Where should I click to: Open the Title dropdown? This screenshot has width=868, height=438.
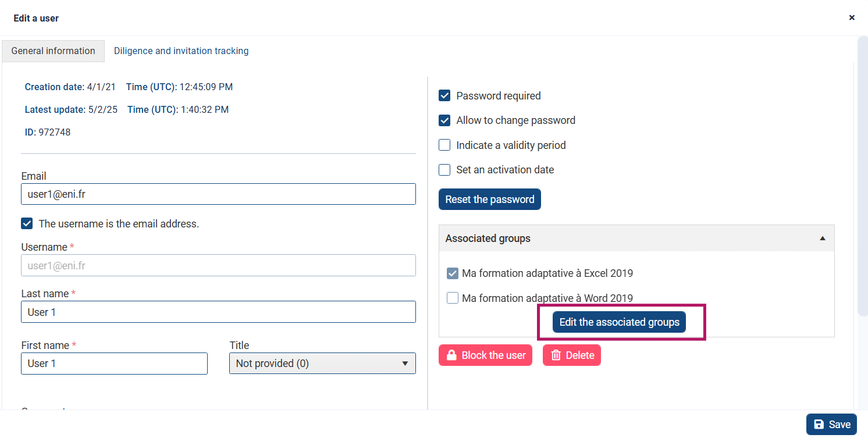click(322, 364)
